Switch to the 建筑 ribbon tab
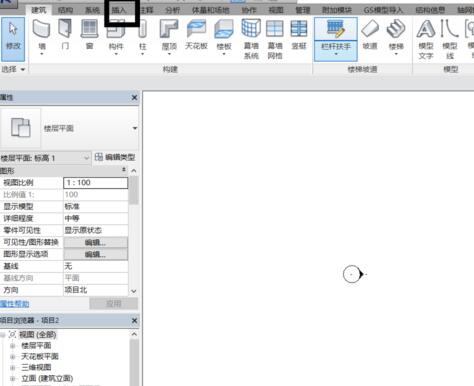This screenshot has width=474, height=386. point(39,10)
